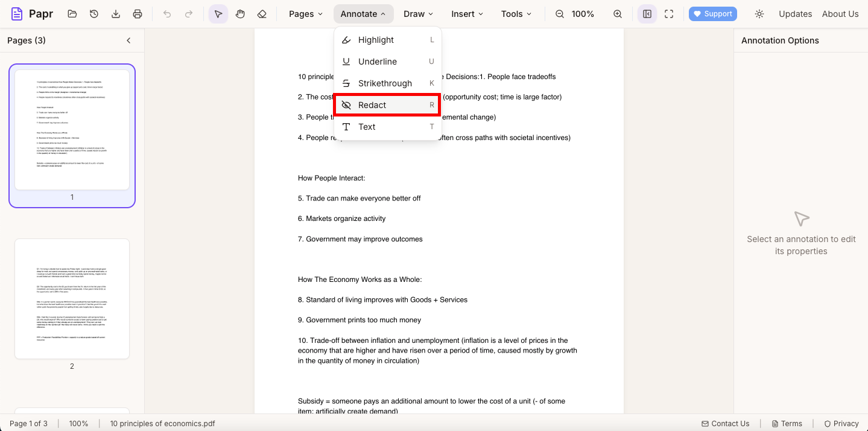Screen dimensions: 868x431
Task: Redo the last action
Action: click(188, 13)
